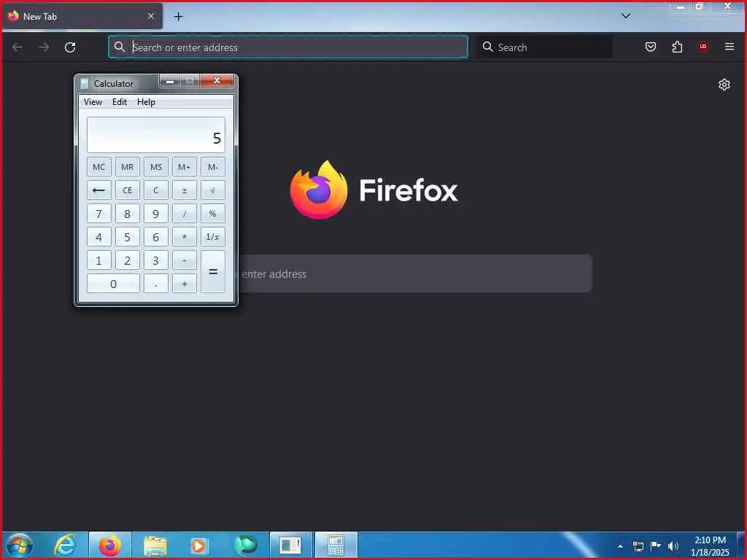Switch to Calculator taskbar button
The image size is (747, 560).
[336, 545]
